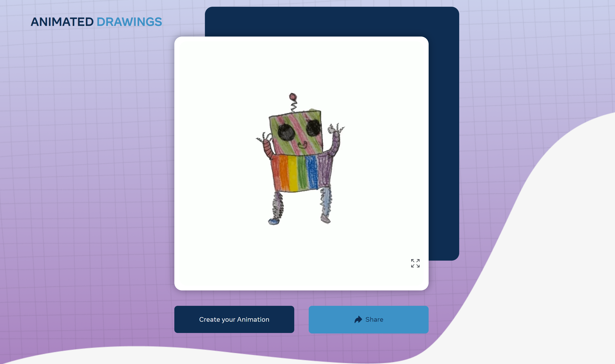The width and height of the screenshot is (615, 364).
Task: Click the Create your Animation button
Action: coord(234,319)
